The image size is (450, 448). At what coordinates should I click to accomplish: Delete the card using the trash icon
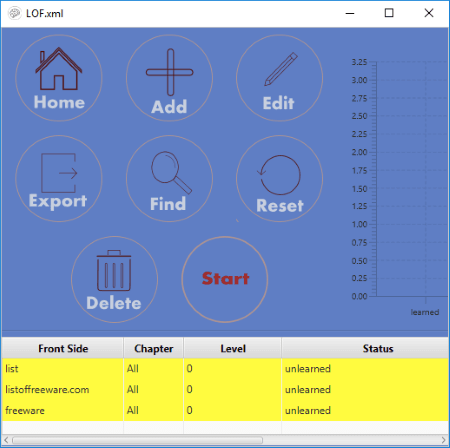point(114,279)
